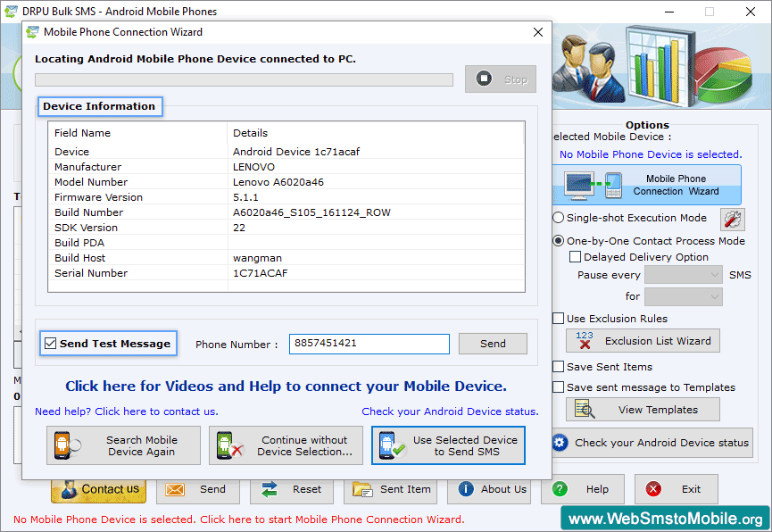
Task: Click Use Selected Device to Send SMS
Action: click(448, 445)
